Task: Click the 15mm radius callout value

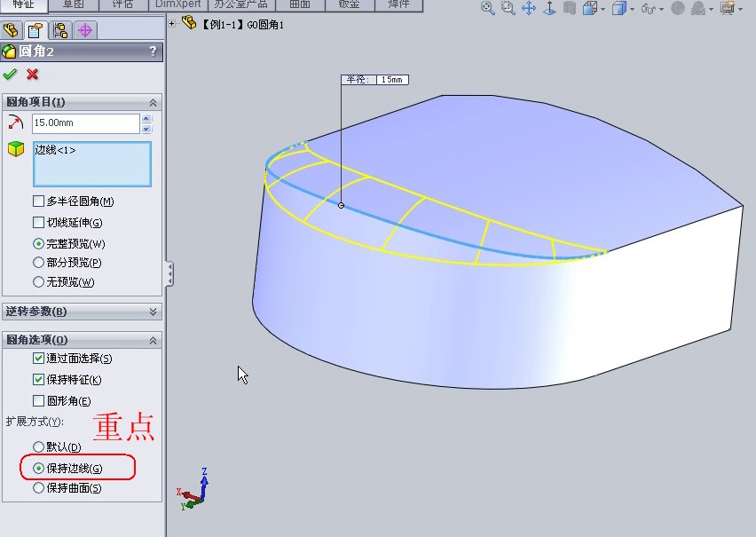Action: pyautogui.click(x=391, y=80)
